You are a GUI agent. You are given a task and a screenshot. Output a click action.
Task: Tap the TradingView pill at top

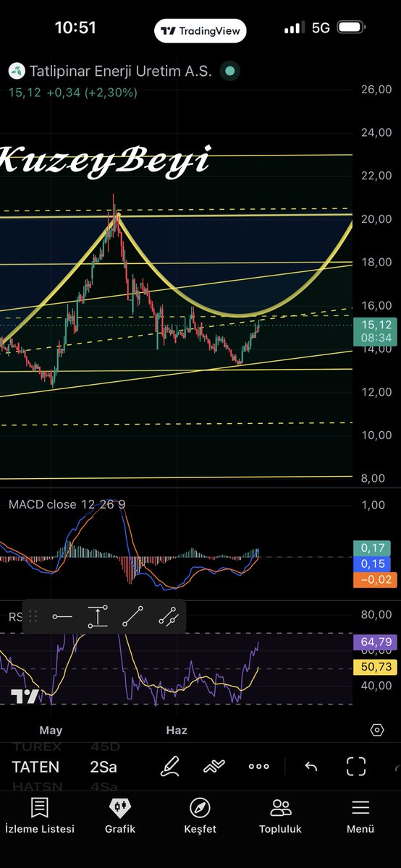(x=200, y=31)
